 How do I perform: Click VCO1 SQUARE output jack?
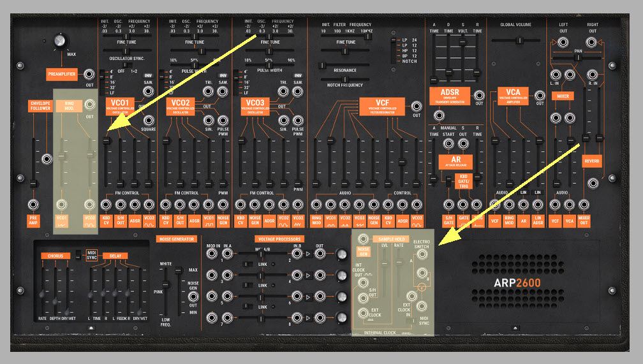coord(149,120)
